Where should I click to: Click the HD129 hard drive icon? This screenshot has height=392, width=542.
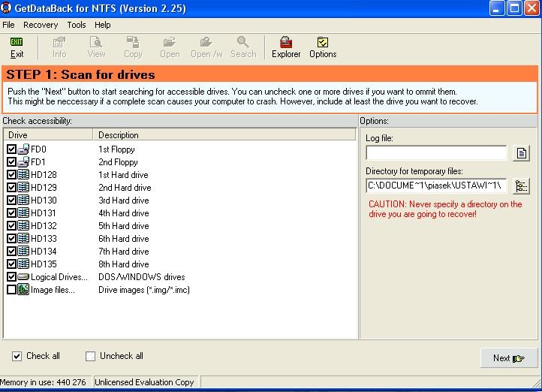click(23, 187)
